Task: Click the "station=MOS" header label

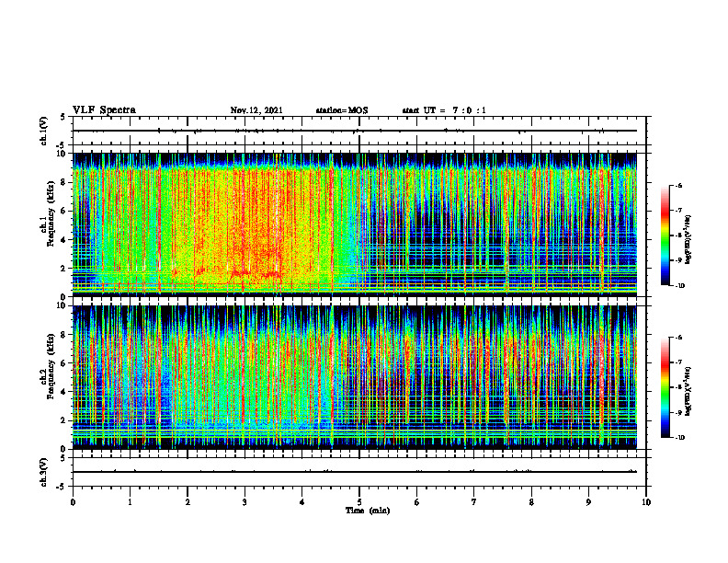Action: [x=342, y=110]
